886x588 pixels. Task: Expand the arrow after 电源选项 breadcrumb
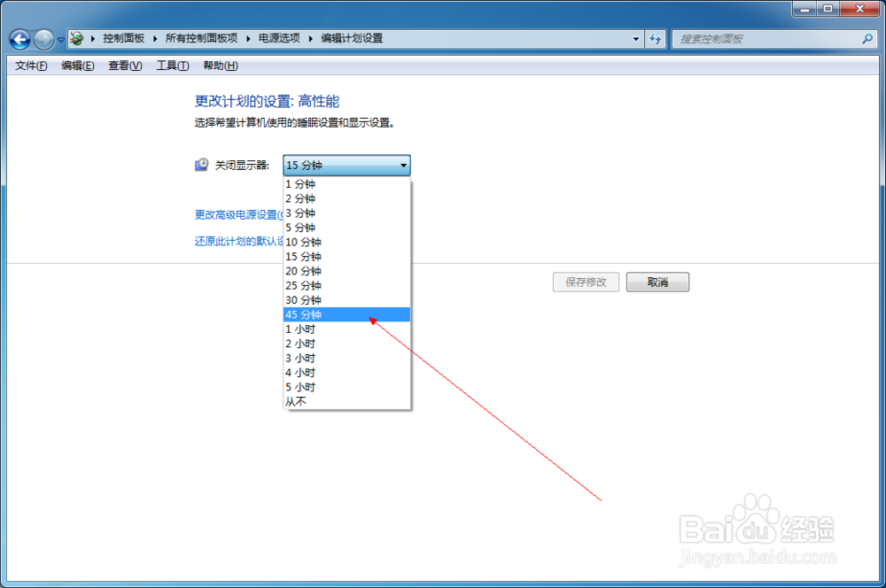[311, 38]
